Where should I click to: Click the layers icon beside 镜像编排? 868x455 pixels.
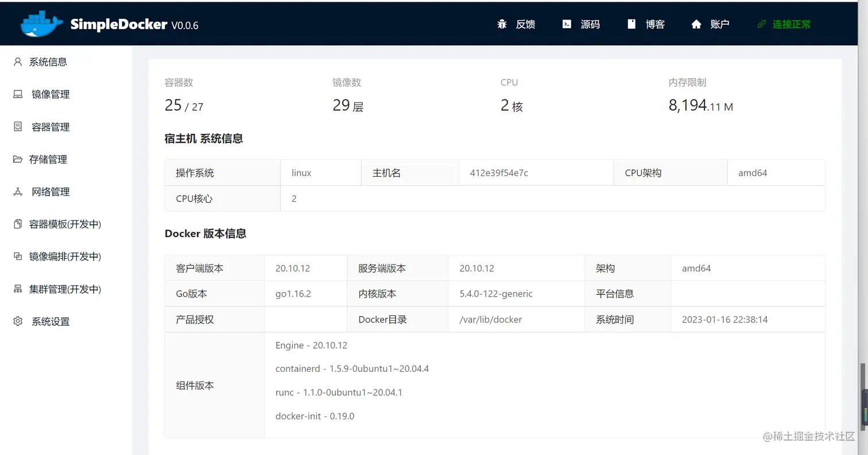18,256
